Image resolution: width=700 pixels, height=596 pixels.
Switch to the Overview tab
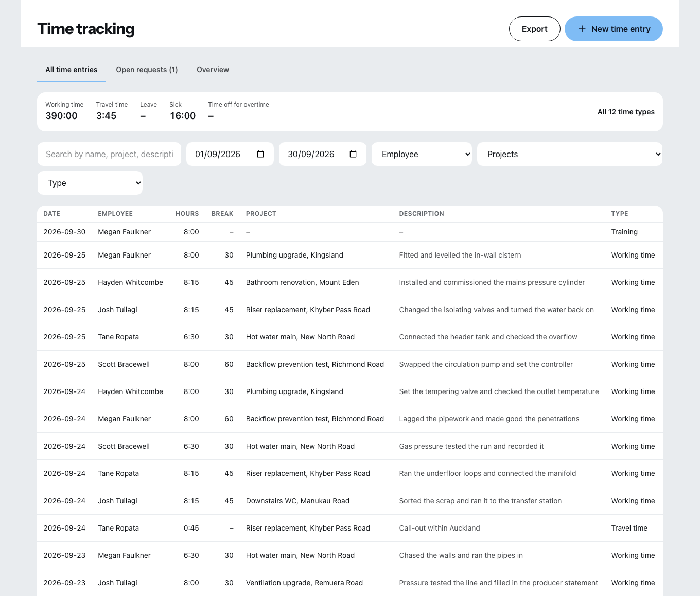213,70
